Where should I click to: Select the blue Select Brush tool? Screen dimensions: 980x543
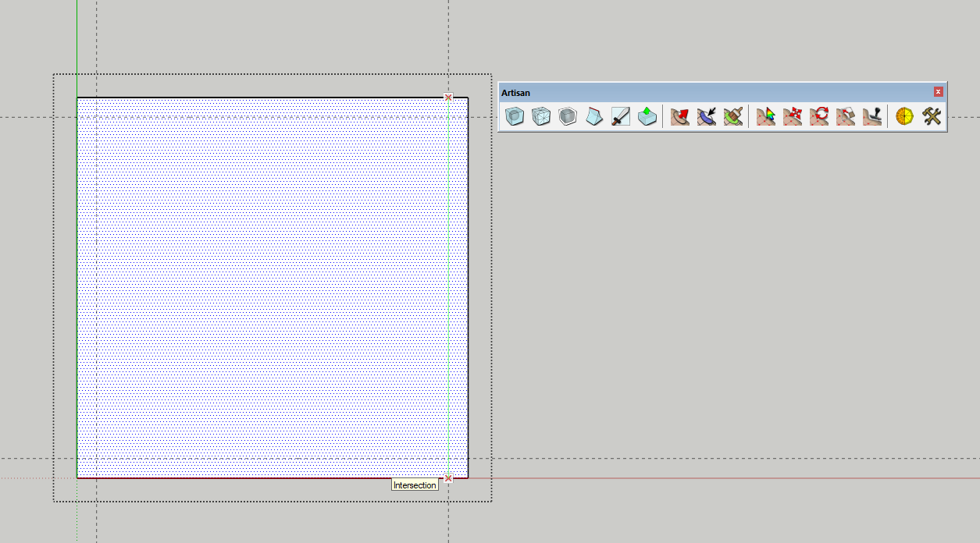[705, 115]
